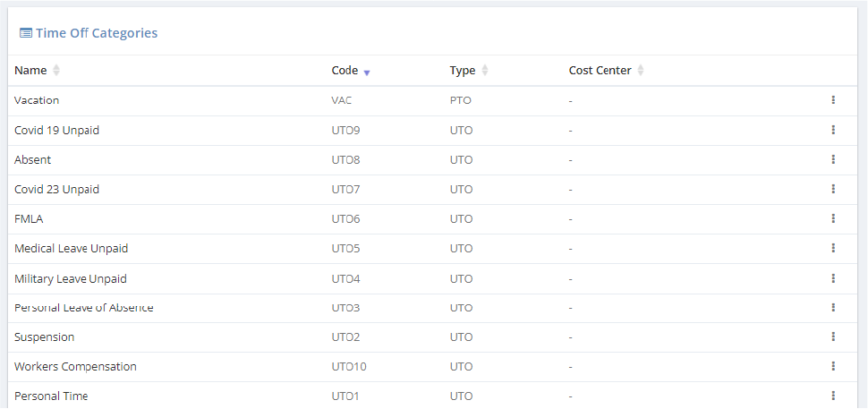Screen dimensions: 868x409
Task: Open actions menu for Covid 19 Unpaid
Action: point(833,130)
